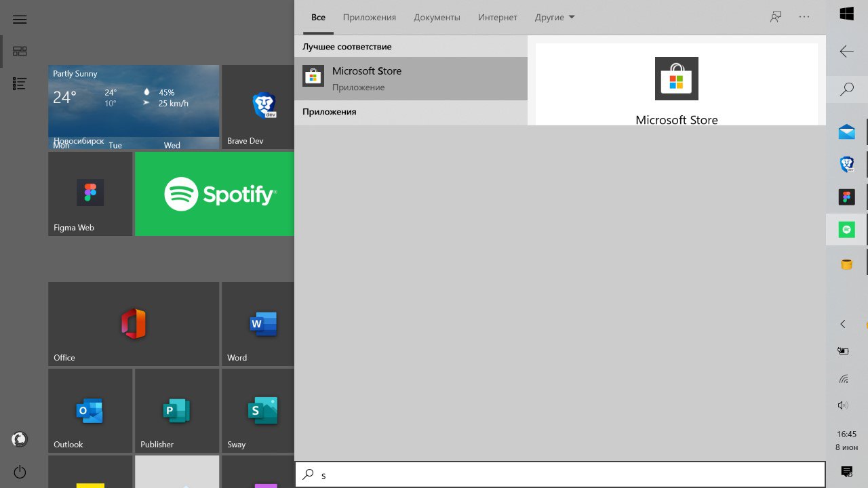868x488 pixels.
Task: Open the user account icon
Action: [x=20, y=439]
